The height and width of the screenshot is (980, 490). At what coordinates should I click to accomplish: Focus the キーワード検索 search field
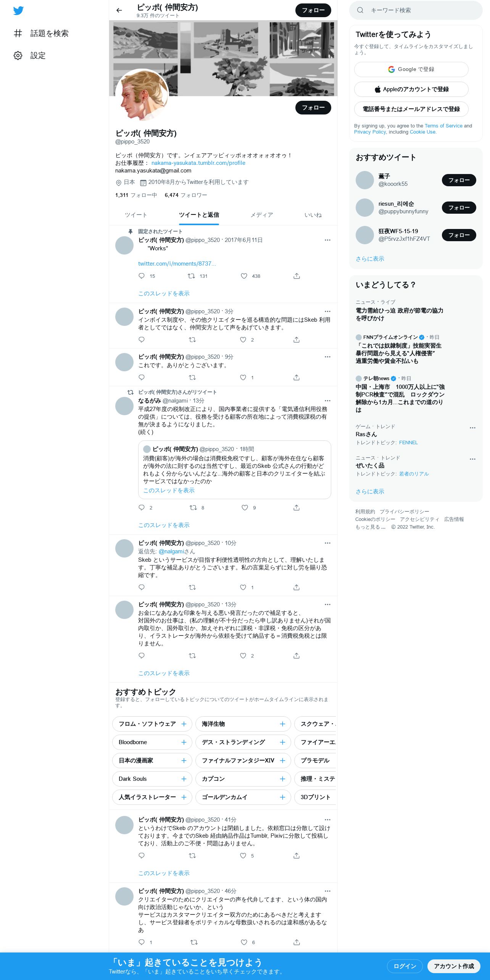tap(416, 10)
